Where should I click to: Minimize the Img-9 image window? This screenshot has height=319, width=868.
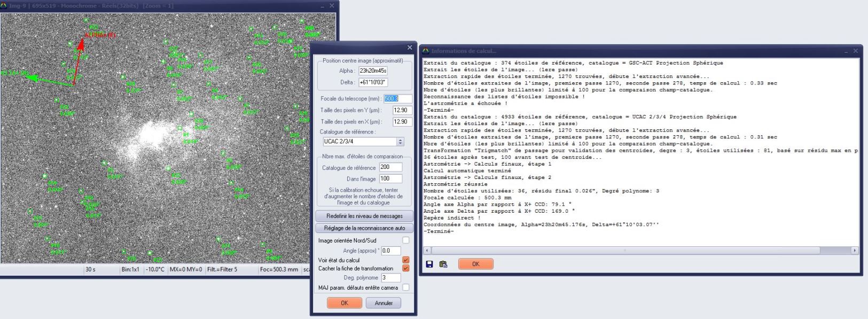[x=322, y=5]
